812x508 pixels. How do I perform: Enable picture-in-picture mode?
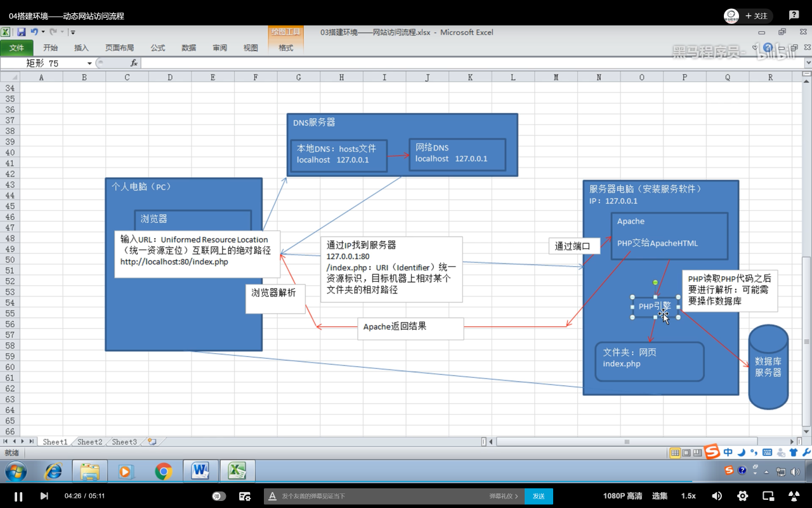click(x=768, y=496)
